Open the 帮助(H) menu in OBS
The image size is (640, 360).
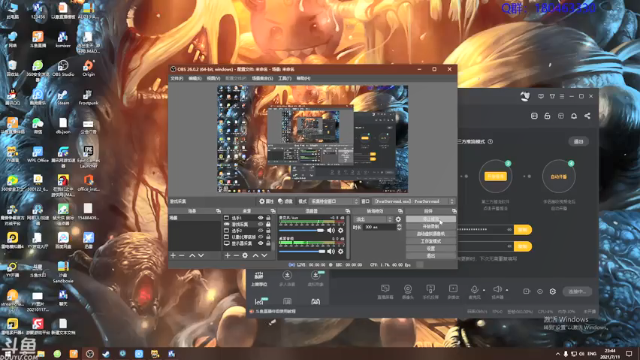tap(303, 78)
